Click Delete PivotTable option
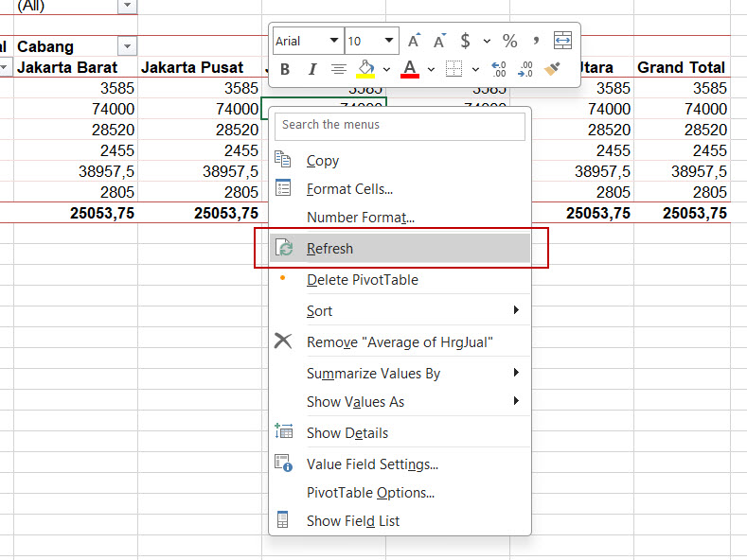 click(x=362, y=280)
